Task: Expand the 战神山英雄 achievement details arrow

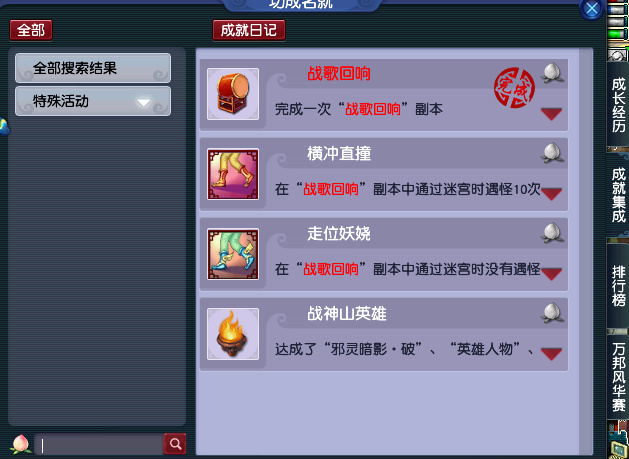Action: click(551, 354)
